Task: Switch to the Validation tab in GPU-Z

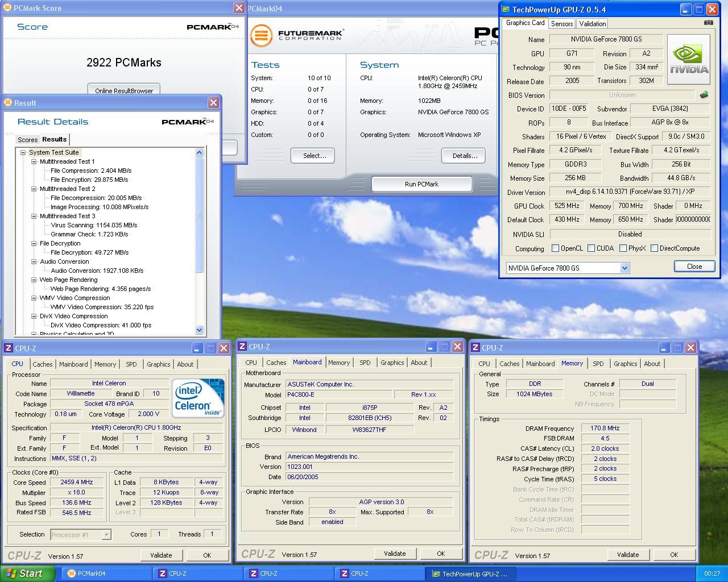Action: (593, 23)
